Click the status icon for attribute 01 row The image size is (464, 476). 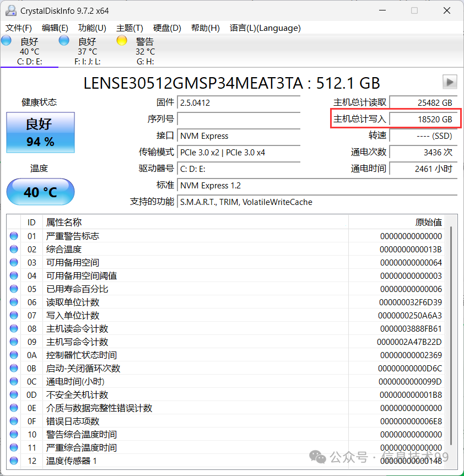(14, 236)
